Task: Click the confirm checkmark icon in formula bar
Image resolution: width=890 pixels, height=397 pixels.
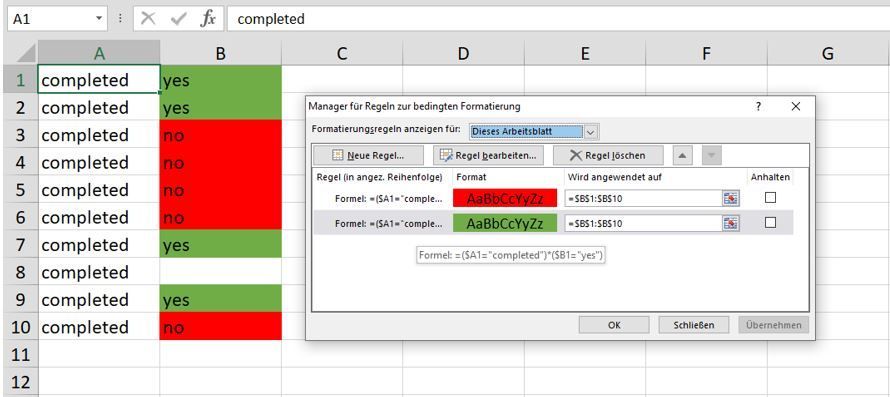Action: point(178,19)
